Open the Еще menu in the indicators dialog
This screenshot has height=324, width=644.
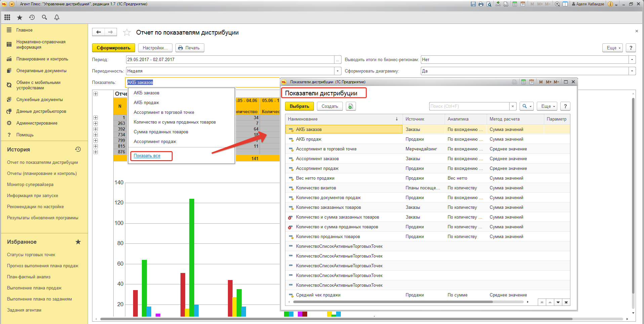point(547,106)
